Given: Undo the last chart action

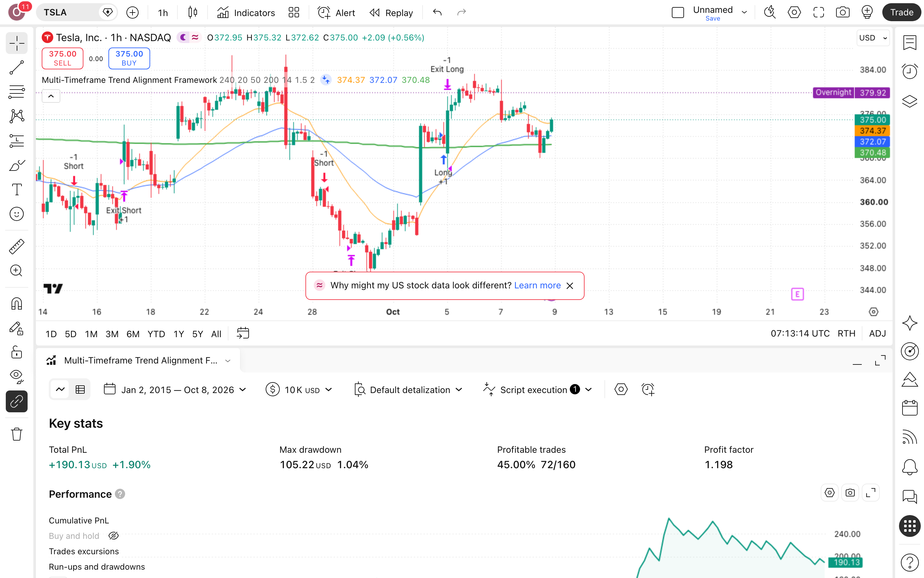Looking at the screenshot, I should pos(437,13).
